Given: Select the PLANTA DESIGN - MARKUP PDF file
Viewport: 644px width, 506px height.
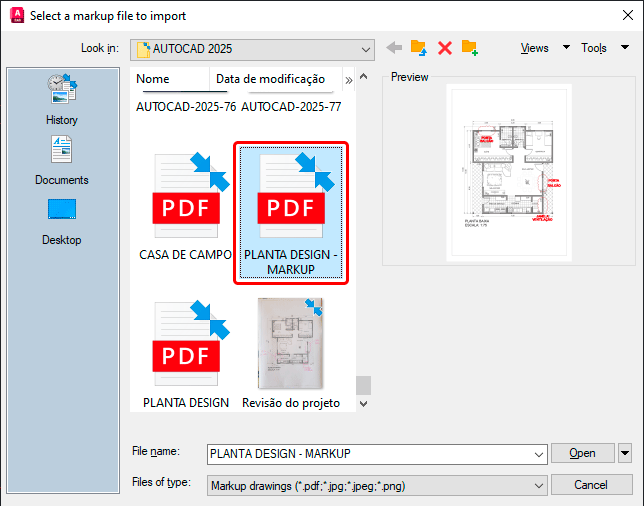Looking at the screenshot, I should [291, 213].
